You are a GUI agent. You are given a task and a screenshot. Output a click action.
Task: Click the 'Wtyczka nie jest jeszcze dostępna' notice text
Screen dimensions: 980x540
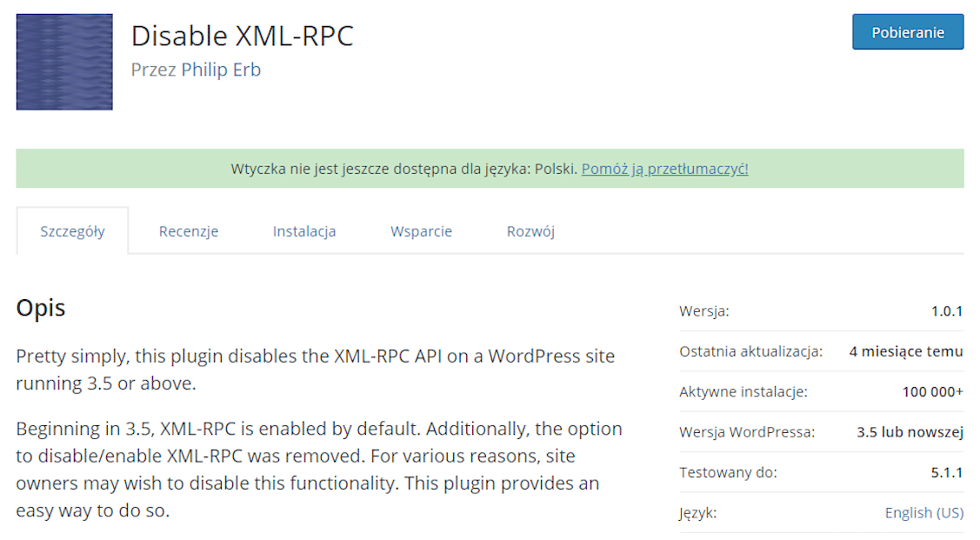click(403, 169)
